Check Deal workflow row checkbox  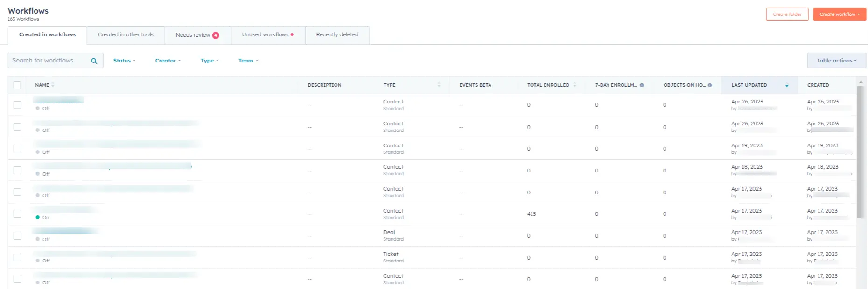coord(17,235)
